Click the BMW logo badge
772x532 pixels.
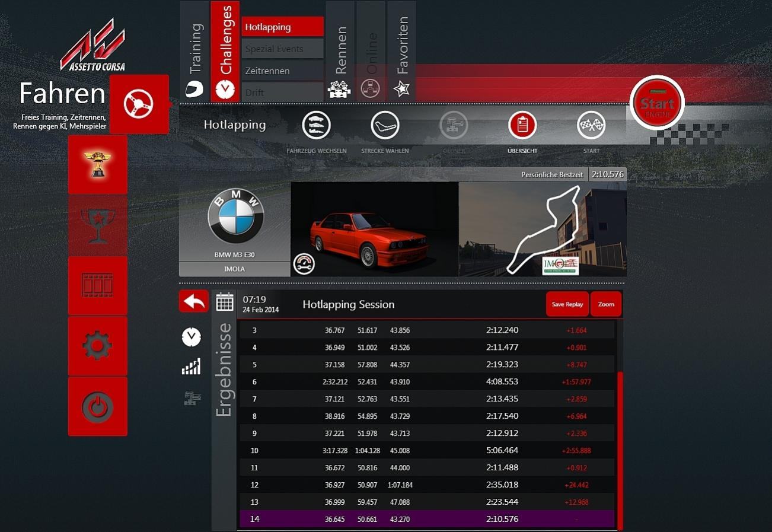pos(235,216)
